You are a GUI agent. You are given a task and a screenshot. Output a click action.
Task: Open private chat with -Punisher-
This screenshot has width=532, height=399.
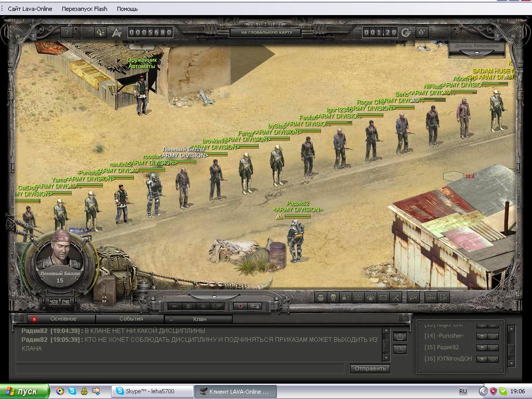494,336
